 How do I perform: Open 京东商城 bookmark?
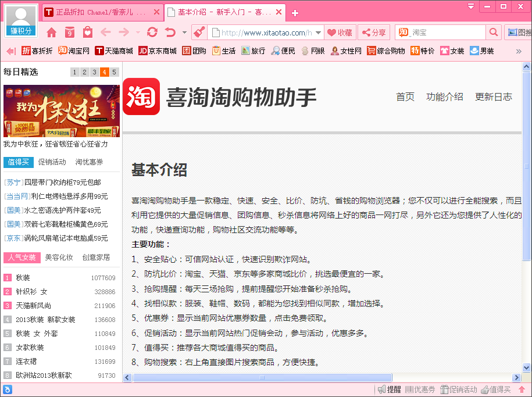point(158,51)
